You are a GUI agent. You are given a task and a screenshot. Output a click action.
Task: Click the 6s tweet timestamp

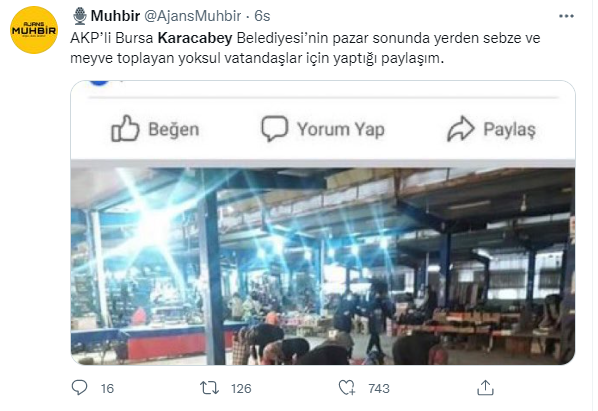coord(262,16)
